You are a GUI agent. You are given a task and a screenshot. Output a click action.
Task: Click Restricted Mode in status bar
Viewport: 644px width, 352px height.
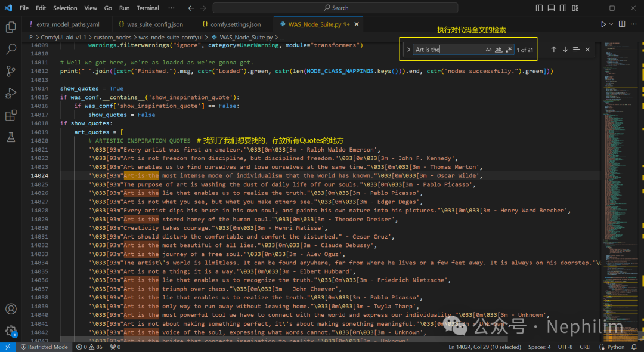point(45,347)
